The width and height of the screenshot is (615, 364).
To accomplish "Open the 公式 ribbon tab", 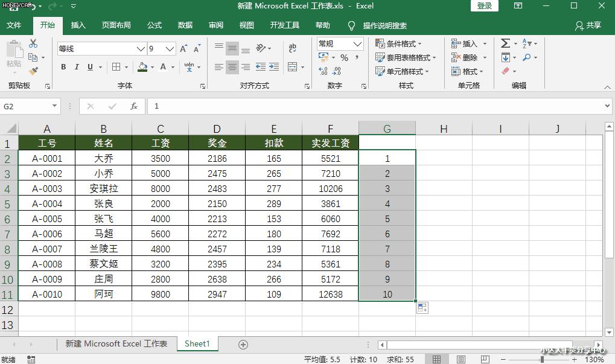I will pos(154,26).
